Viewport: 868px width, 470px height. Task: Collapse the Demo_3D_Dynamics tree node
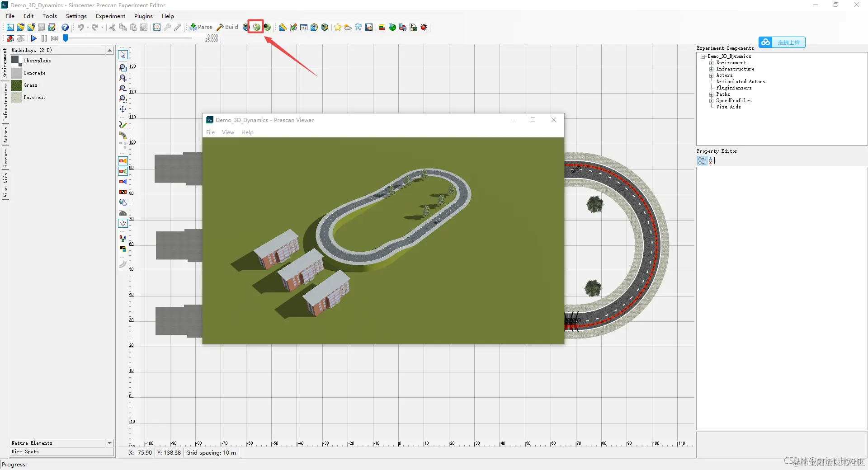click(x=703, y=56)
